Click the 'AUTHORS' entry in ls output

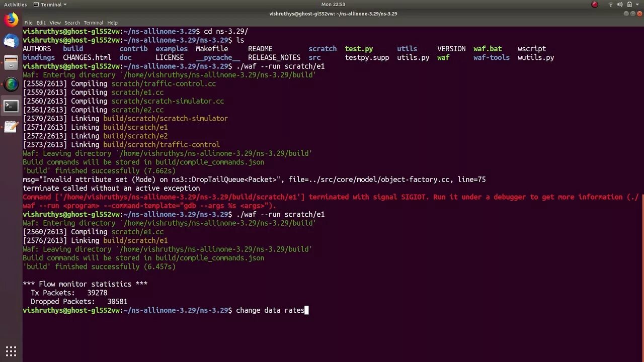(37, 49)
